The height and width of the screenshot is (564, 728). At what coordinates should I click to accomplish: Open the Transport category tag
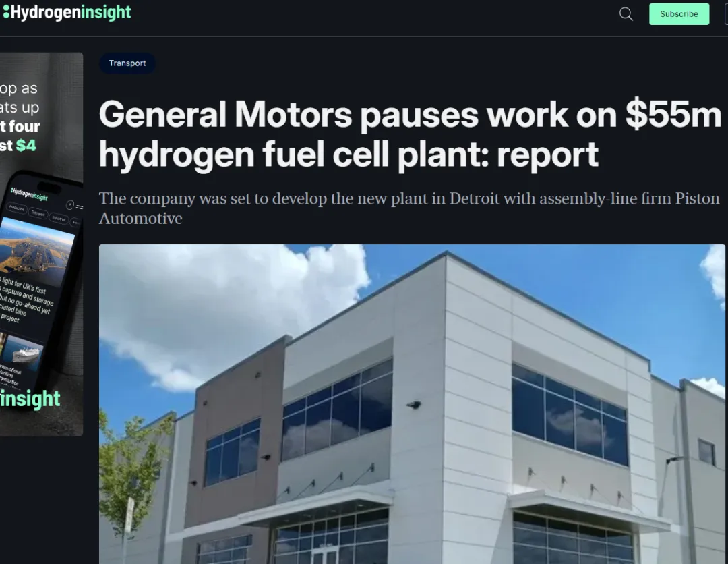[x=127, y=63]
